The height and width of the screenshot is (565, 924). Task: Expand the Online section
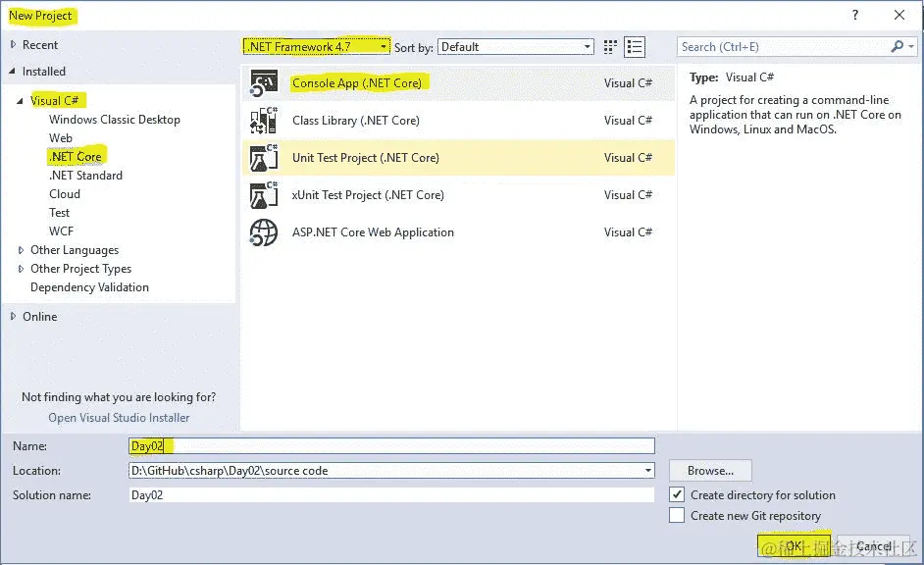13,317
